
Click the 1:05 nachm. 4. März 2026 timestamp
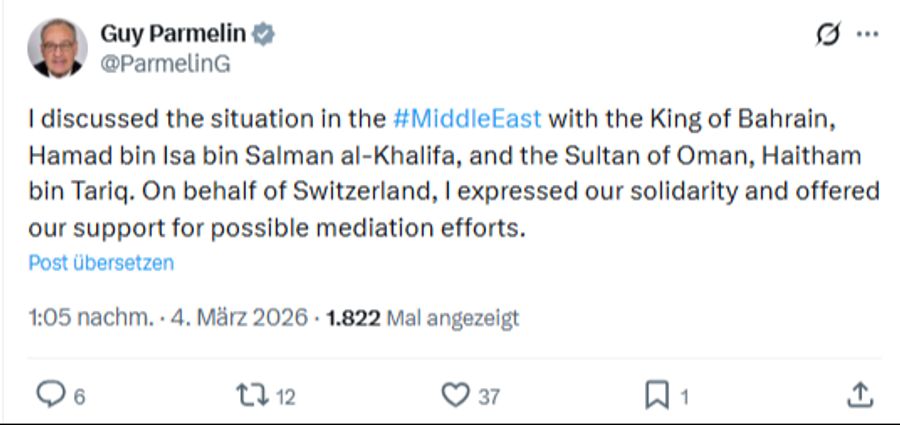click(x=167, y=318)
